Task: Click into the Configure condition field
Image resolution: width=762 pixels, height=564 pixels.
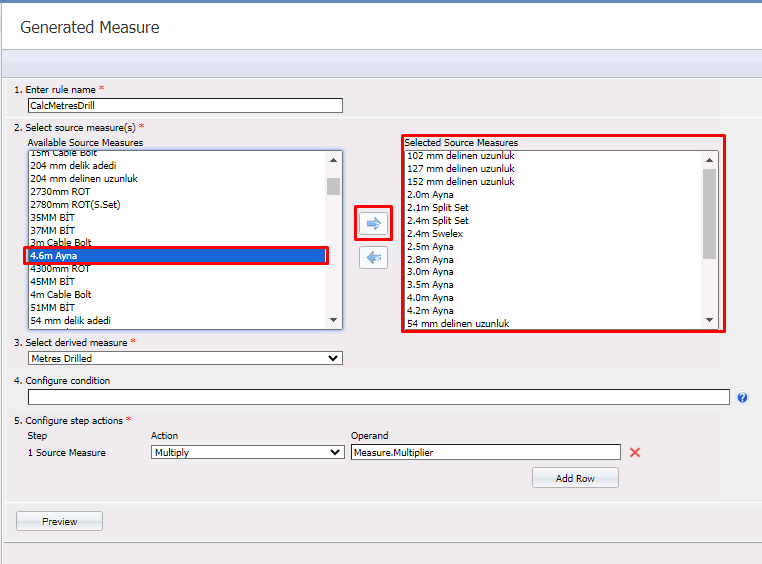Action: pos(378,397)
